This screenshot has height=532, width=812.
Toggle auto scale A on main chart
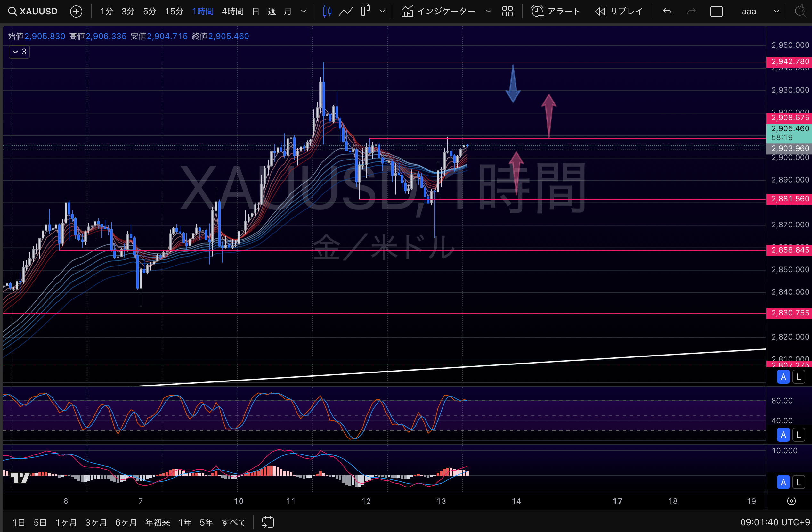click(x=783, y=377)
